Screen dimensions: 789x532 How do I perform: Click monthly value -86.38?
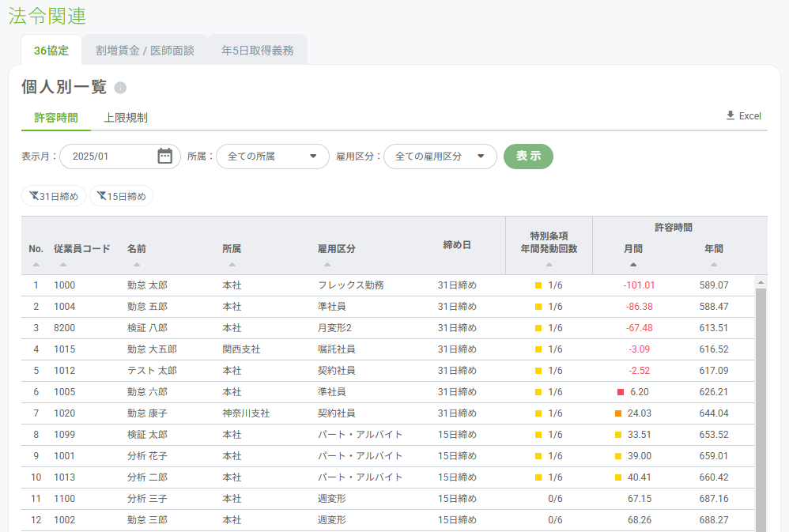coord(639,307)
